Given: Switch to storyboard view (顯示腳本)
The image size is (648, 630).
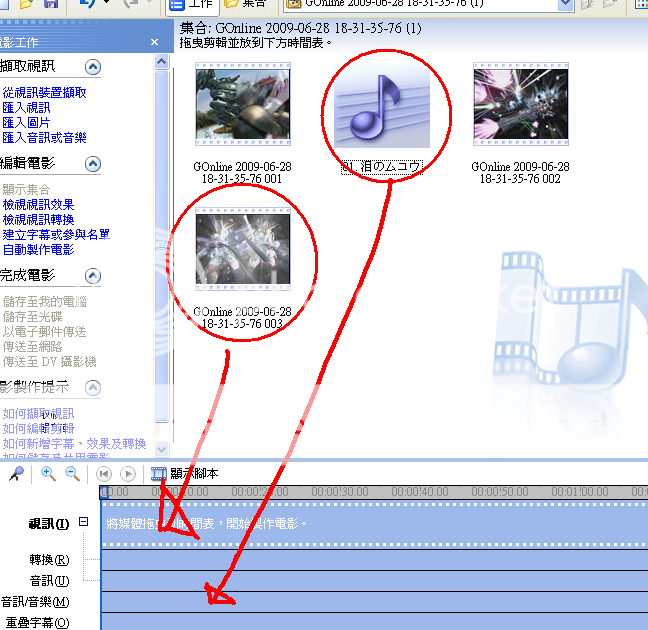Looking at the screenshot, I should pyautogui.click(x=184, y=474).
